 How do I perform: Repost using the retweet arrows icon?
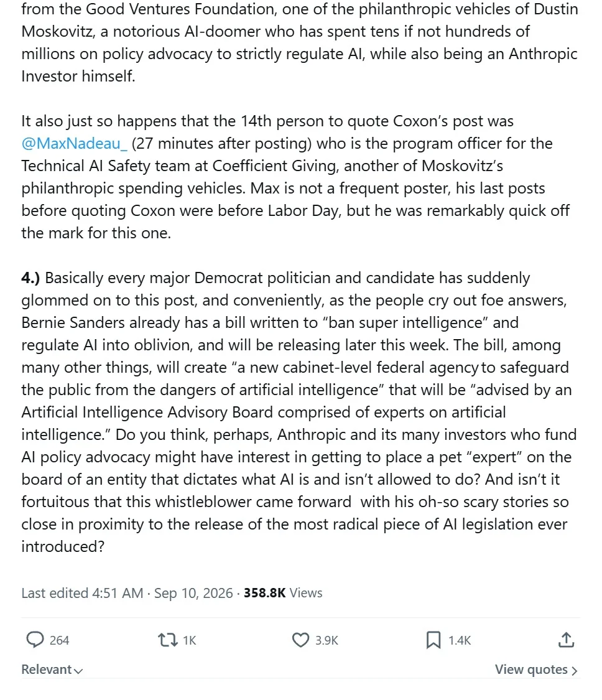click(168, 640)
